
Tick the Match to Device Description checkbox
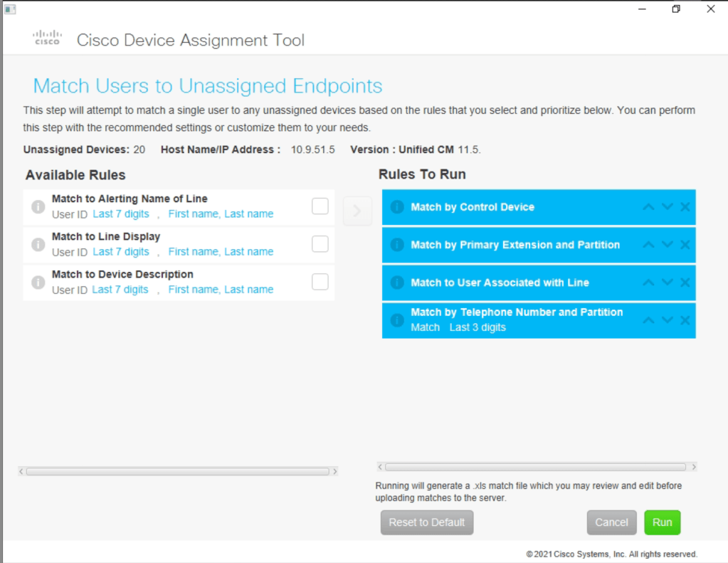tap(320, 282)
